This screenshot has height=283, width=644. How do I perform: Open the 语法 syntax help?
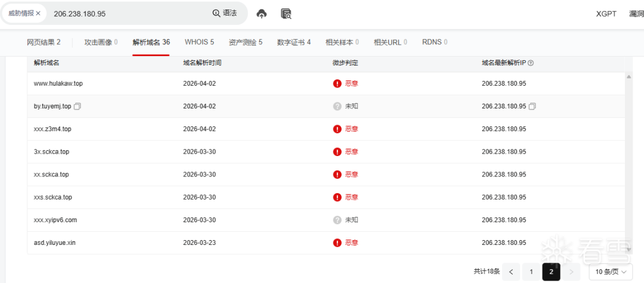(x=225, y=13)
